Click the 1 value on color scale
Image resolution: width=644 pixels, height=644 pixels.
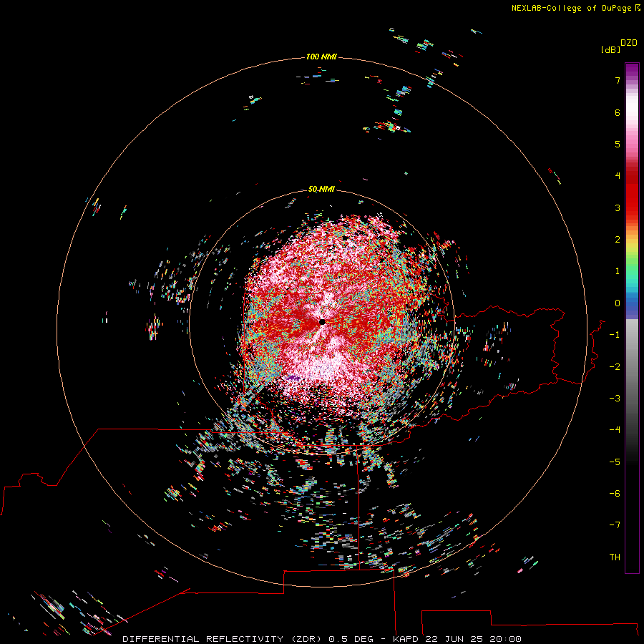point(618,271)
